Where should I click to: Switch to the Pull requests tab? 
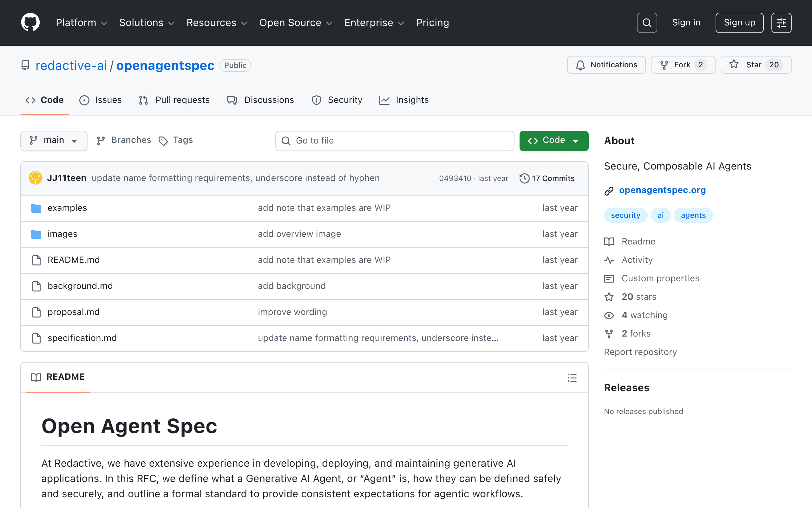[x=174, y=100]
